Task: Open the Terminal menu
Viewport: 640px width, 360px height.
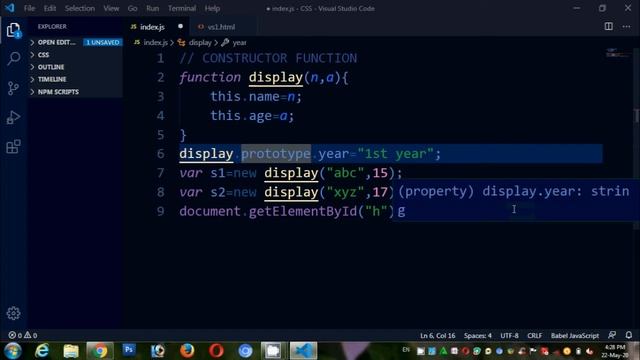Action: (182, 8)
